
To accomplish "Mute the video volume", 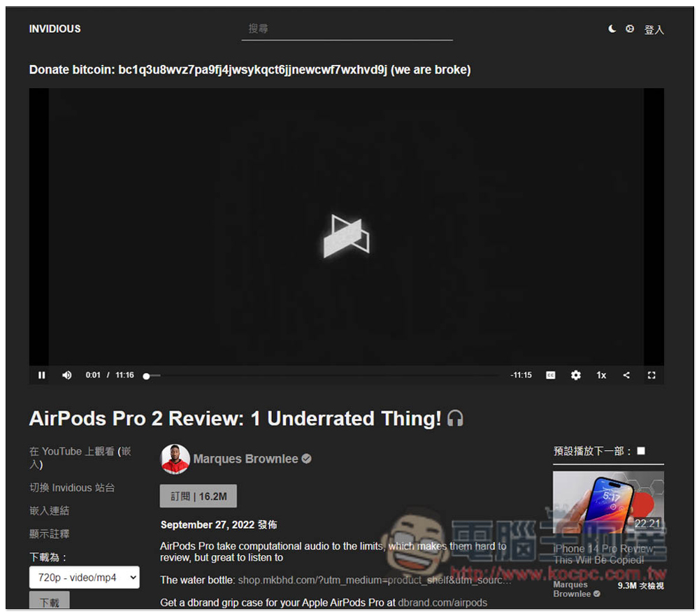I will (x=67, y=375).
